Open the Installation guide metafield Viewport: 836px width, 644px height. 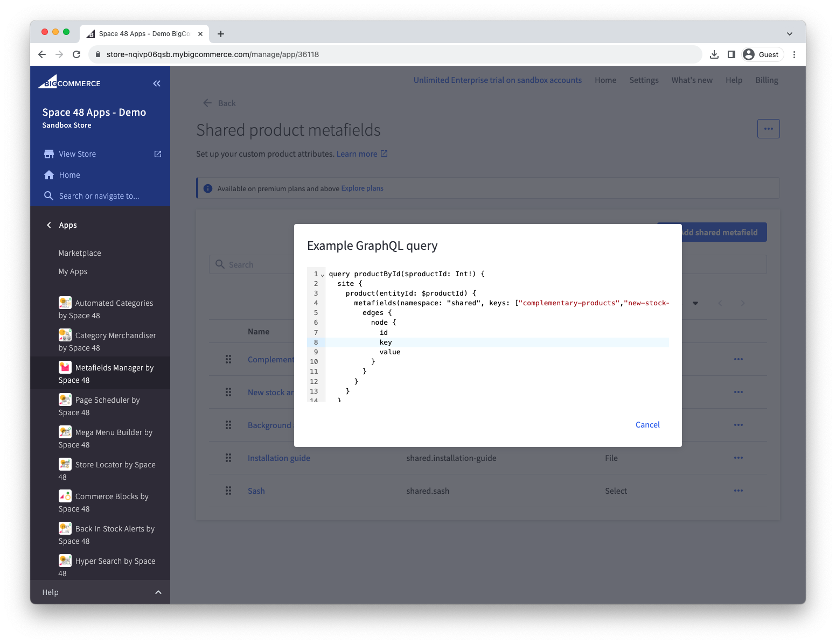point(279,458)
